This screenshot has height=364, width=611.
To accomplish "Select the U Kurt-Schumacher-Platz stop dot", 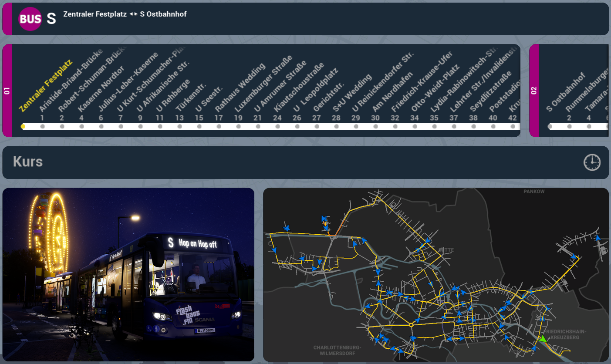I will tap(121, 126).
